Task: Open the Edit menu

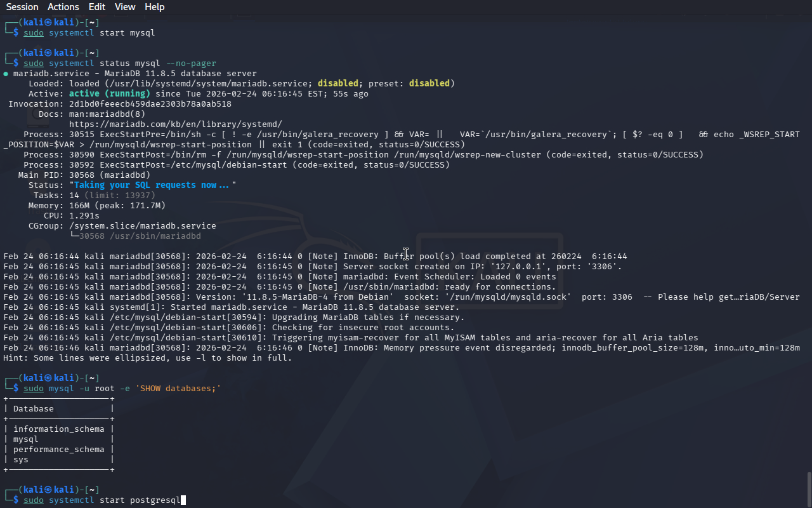Action: pos(97,7)
